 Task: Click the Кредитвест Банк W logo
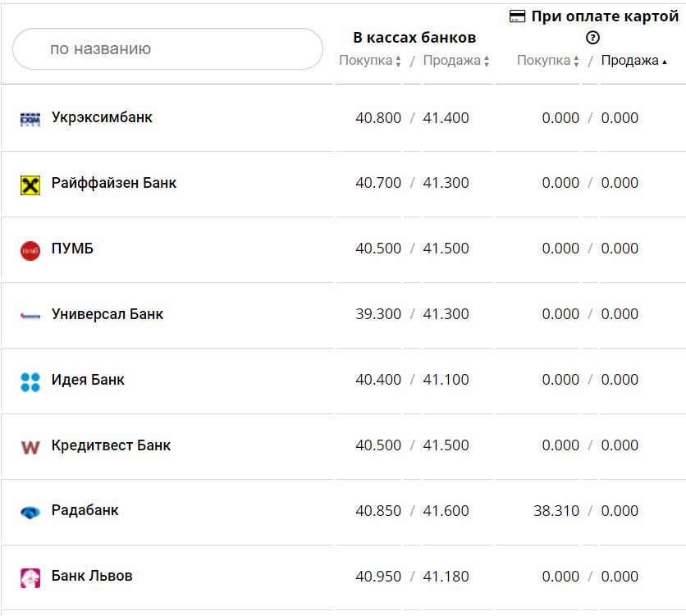[30, 447]
